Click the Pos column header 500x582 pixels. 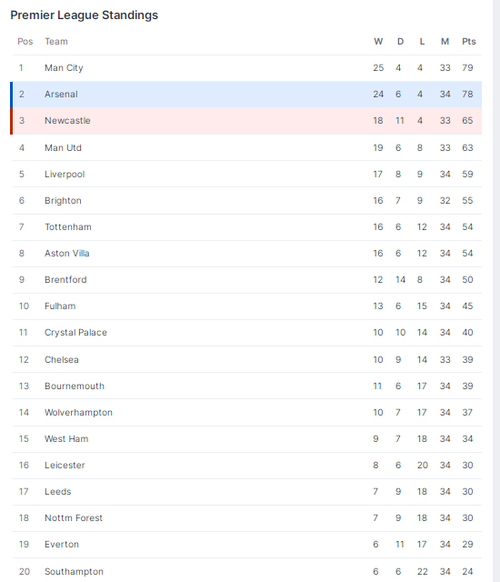pos(25,41)
